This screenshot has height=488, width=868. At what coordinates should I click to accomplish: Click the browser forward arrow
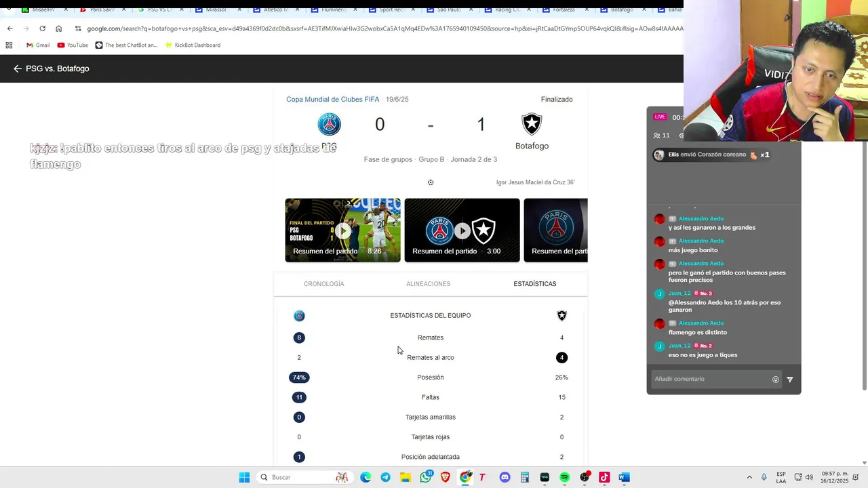(x=26, y=28)
